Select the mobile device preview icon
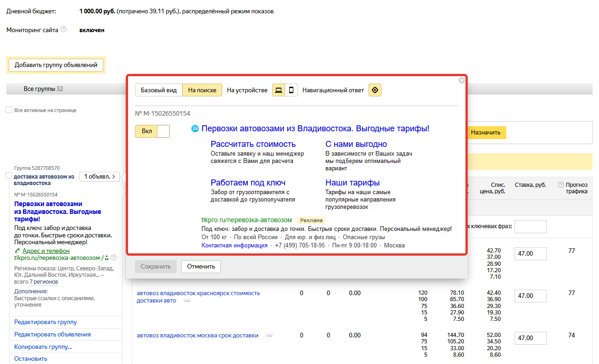 [291, 90]
